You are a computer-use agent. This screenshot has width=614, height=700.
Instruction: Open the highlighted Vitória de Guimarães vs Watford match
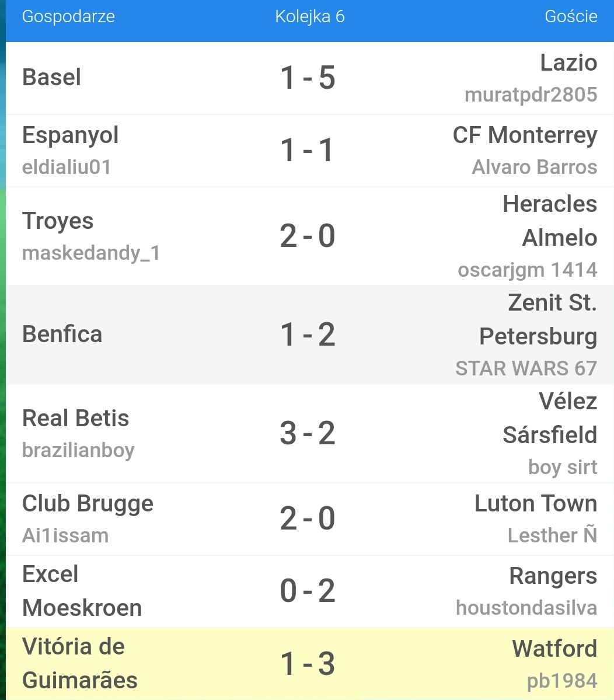(x=310, y=663)
